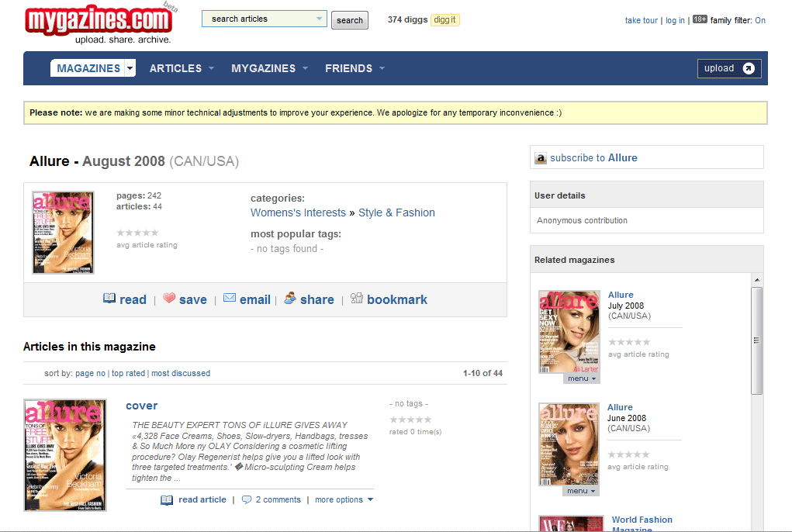Expand the MYGAZINES menu arrow
The height and width of the screenshot is (532, 792).
click(305, 68)
